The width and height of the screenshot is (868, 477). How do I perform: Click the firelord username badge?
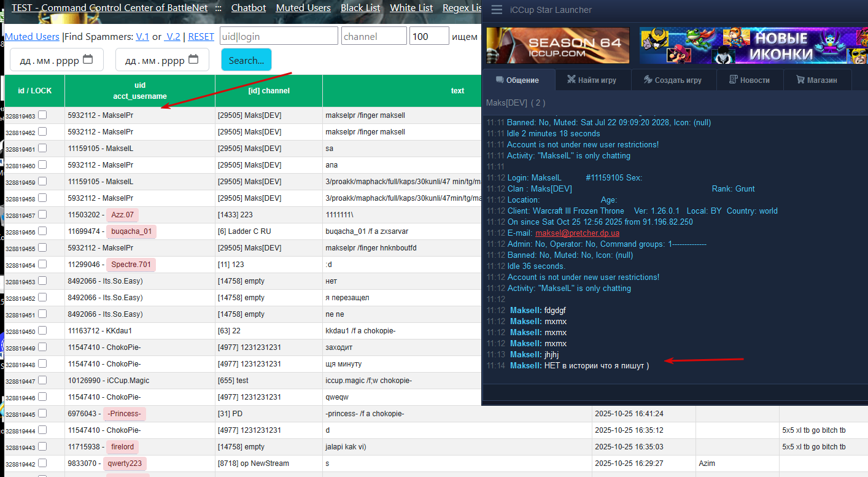tap(122, 447)
